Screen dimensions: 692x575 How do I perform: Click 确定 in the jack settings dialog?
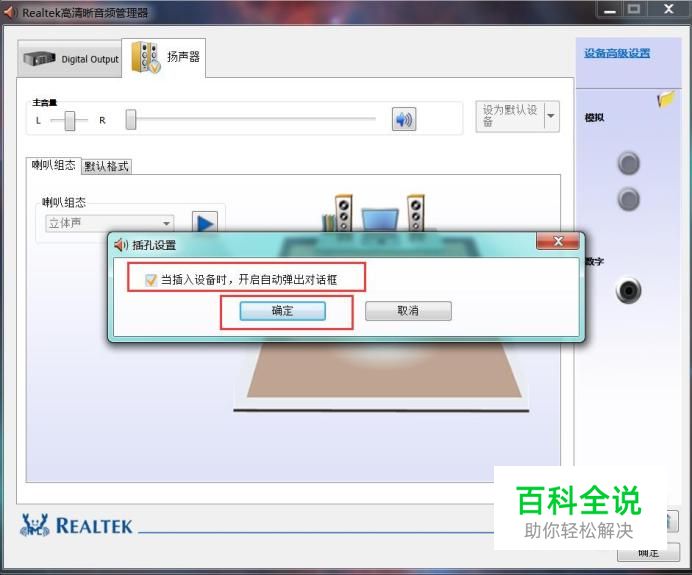pos(282,311)
